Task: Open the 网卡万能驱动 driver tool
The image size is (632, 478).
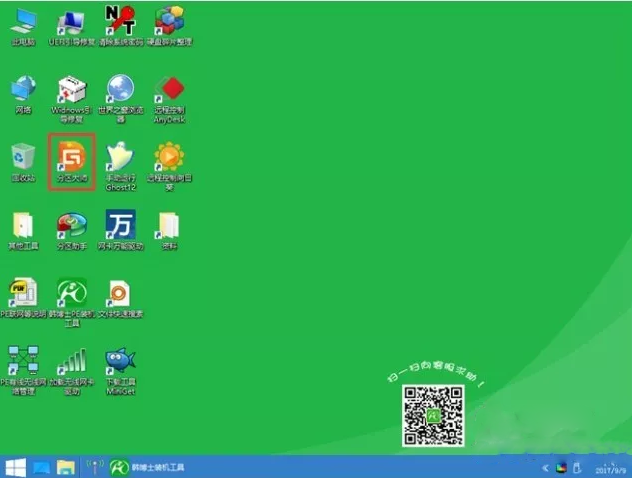Action: 120,226
